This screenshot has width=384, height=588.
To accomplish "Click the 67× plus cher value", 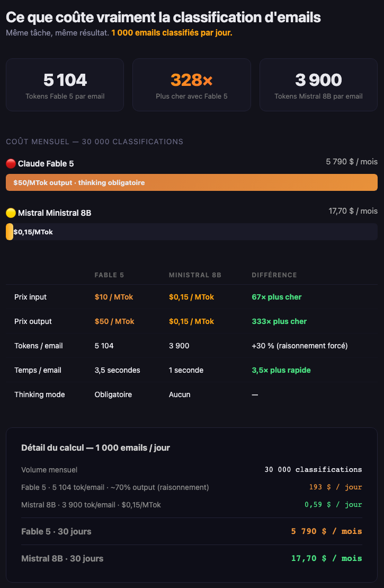I will pos(276,297).
